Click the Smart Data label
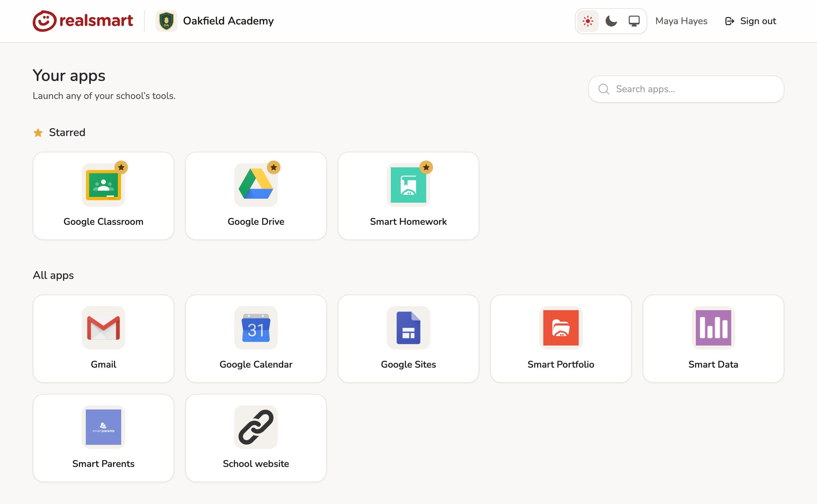The image size is (817, 504). (714, 365)
